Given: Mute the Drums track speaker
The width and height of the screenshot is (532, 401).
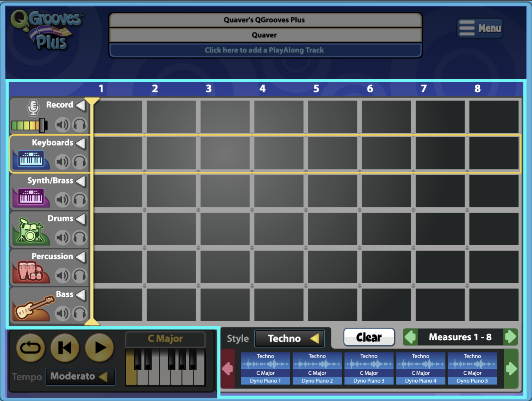Looking at the screenshot, I should click(x=62, y=238).
